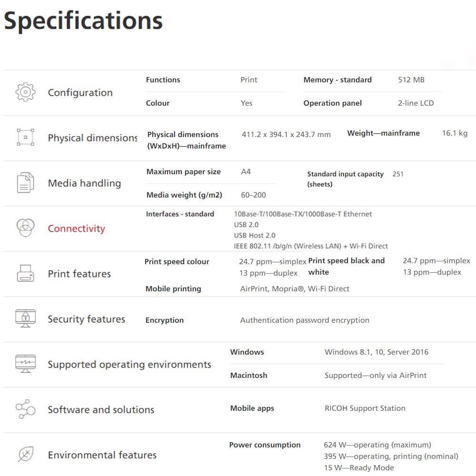
Task: Click the Print features printer icon
Action: point(25,273)
